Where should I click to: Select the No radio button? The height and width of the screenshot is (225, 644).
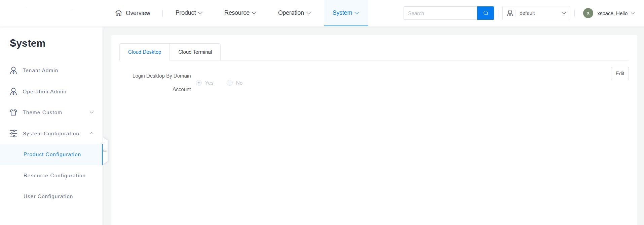click(230, 83)
